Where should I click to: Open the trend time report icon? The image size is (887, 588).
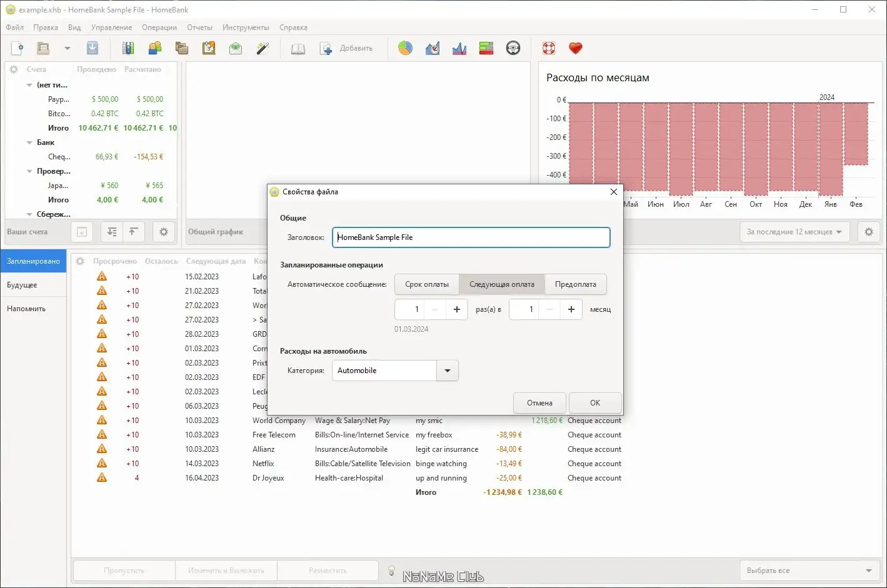click(x=433, y=48)
